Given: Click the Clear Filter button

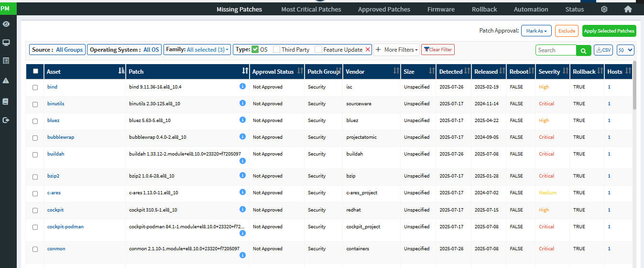Looking at the screenshot, I should click(438, 49).
